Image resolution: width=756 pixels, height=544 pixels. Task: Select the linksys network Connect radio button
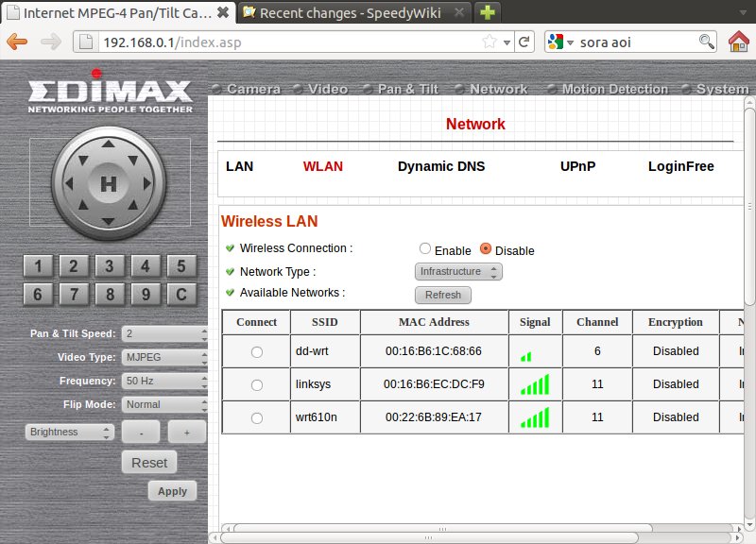pos(256,384)
